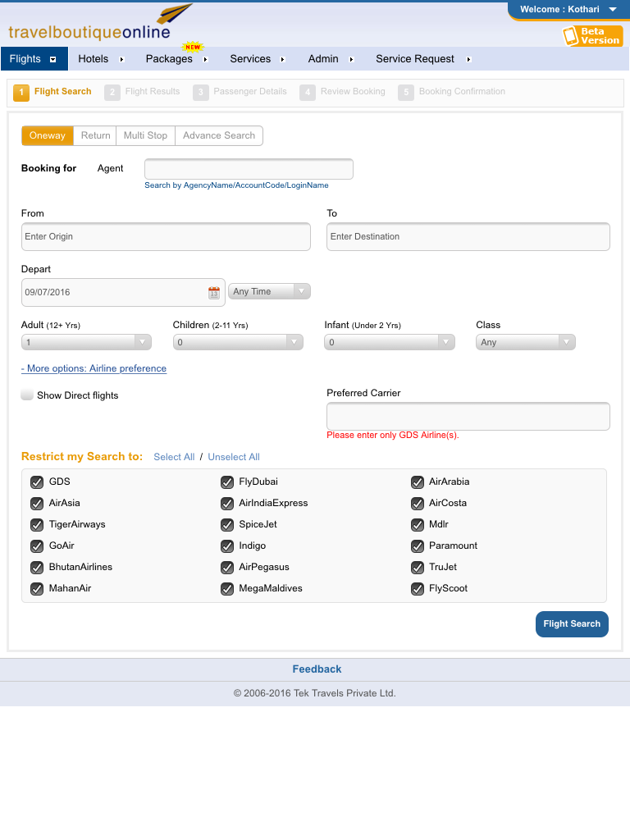
Task: Uncheck the GDS checkbox
Action: [36, 482]
